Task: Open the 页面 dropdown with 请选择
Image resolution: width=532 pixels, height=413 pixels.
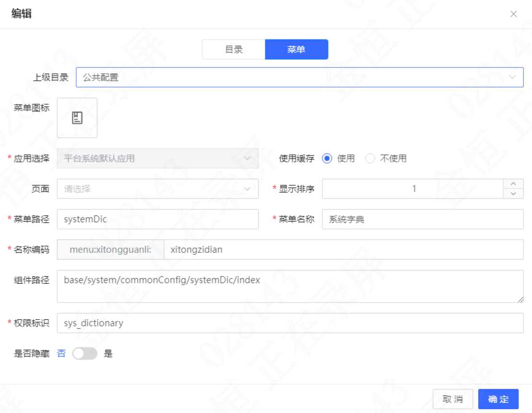Action: (x=157, y=189)
